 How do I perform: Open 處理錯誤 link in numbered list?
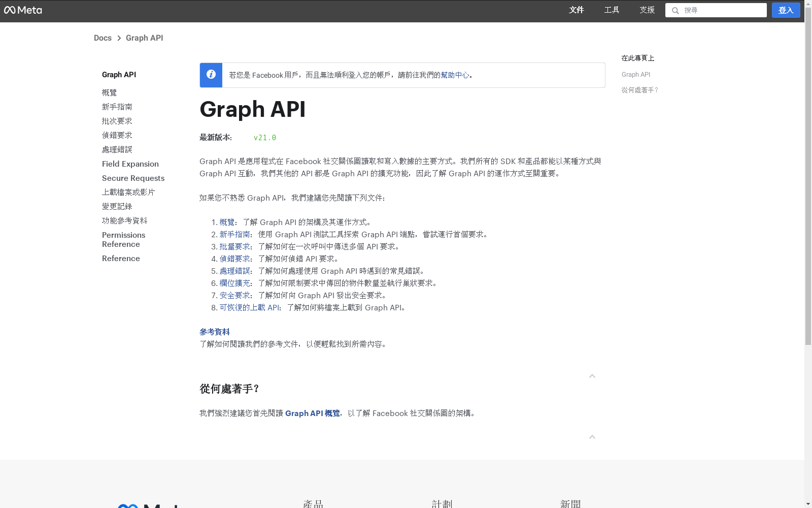click(x=234, y=271)
